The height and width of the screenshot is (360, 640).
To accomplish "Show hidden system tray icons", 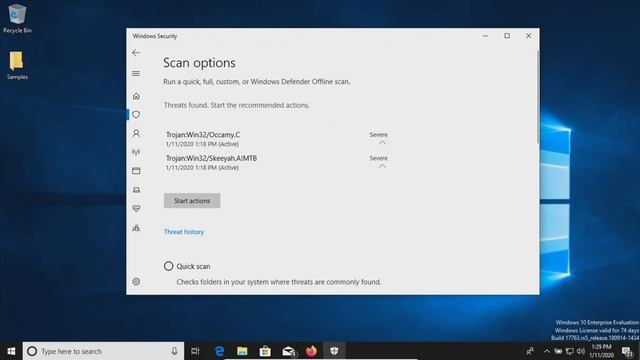I will pos(547,351).
